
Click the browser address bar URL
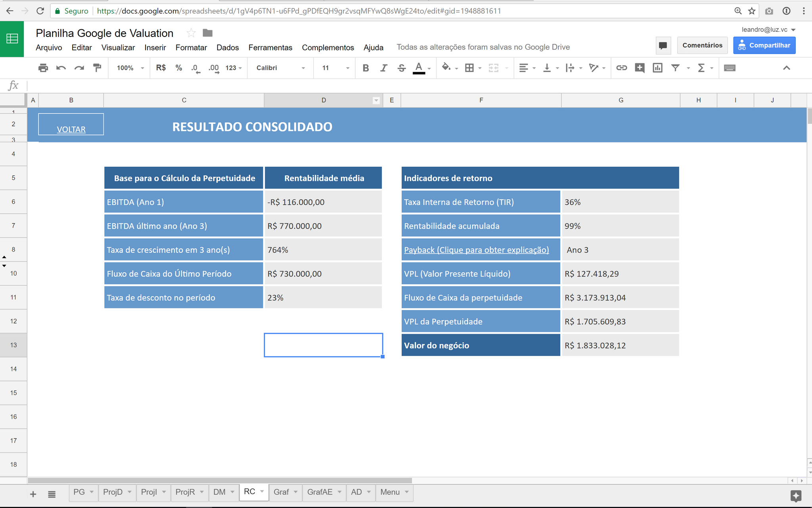pyautogui.click(x=299, y=11)
